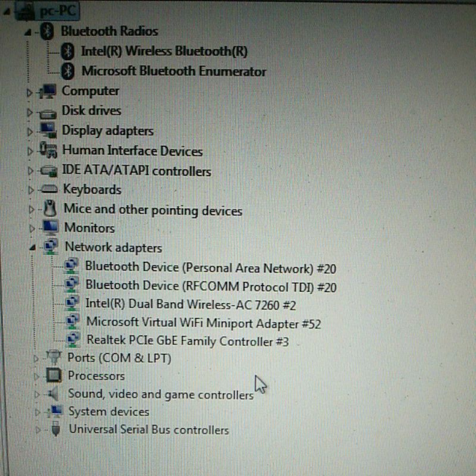The height and width of the screenshot is (476, 476).
Task: Expand the Disk drives branch arrow
Action: [29, 112]
